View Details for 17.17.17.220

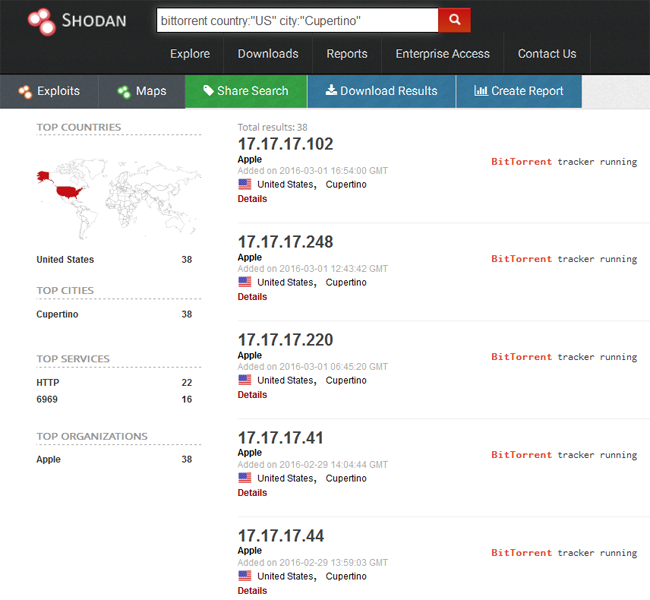click(x=252, y=395)
